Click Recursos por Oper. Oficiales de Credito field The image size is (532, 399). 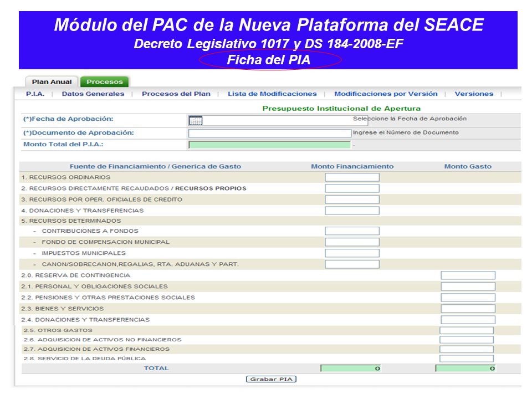[x=352, y=199]
